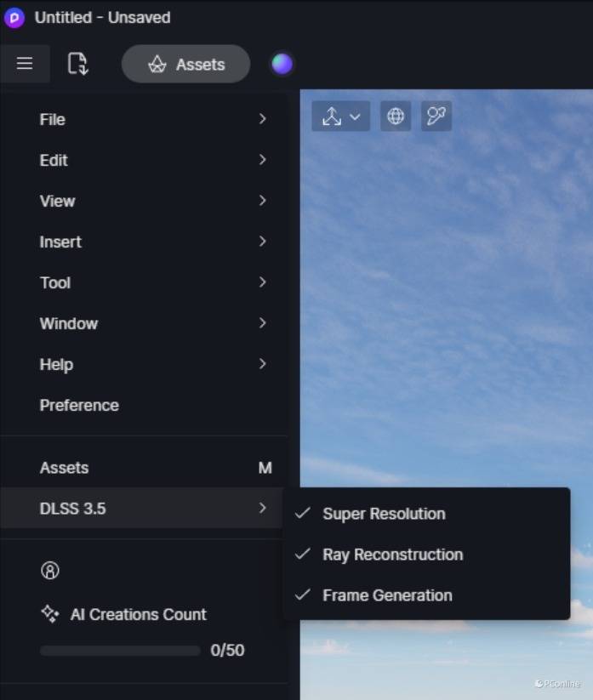
Task: Expand the File submenu
Action: click(x=152, y=119)
